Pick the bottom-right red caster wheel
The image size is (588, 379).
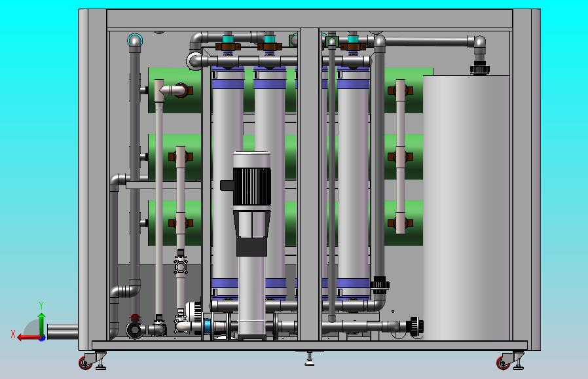coord(503,363)
